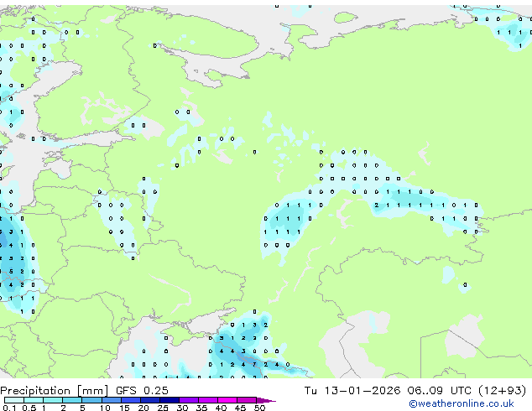
Task: Click the over-50 mm arrow tip of legend
Action: coord(266,400)
